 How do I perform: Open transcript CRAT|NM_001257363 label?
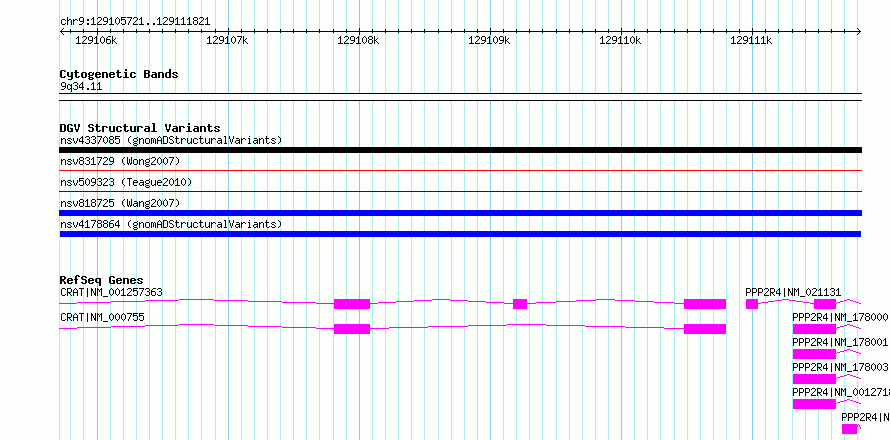click(111, 292)
